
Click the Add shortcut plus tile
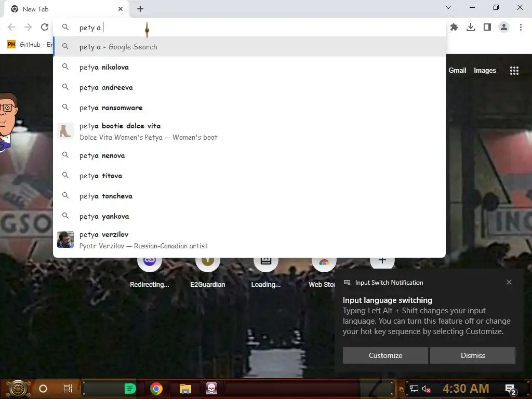[382, 261]
